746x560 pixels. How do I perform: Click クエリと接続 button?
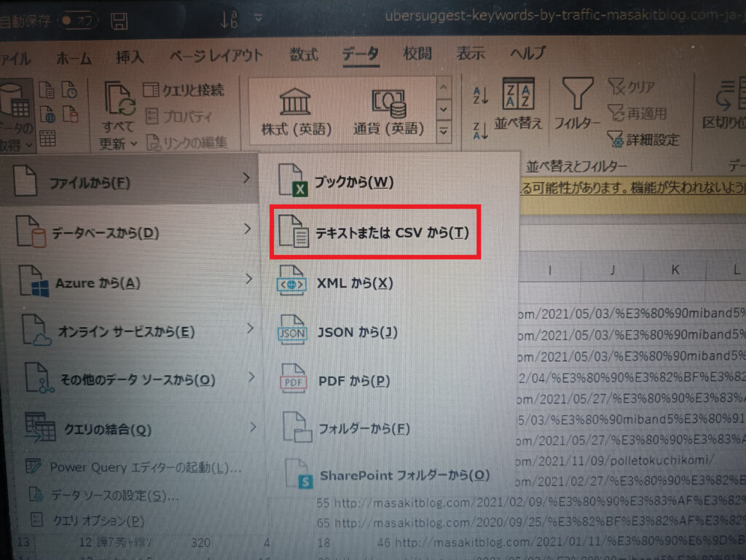184,90
